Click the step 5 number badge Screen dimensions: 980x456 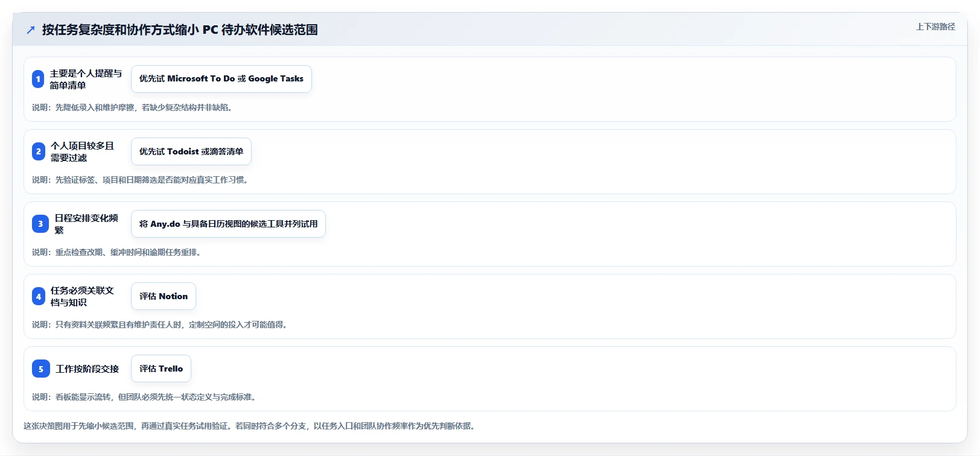tap(41, 369)
